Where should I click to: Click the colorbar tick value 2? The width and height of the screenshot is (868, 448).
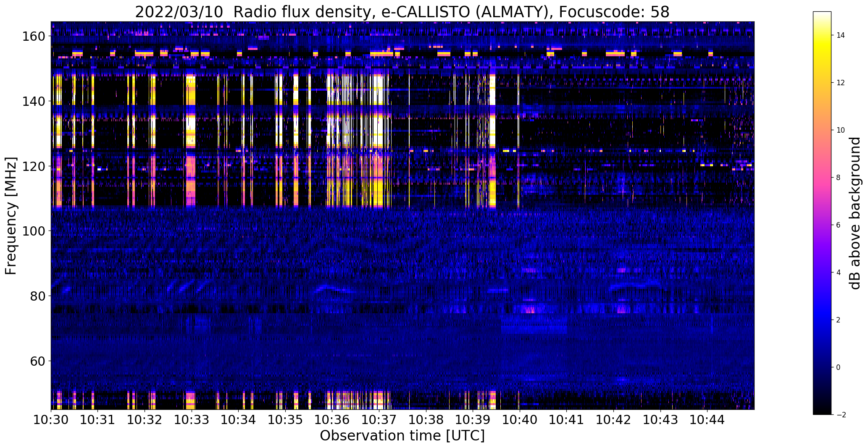839,320
